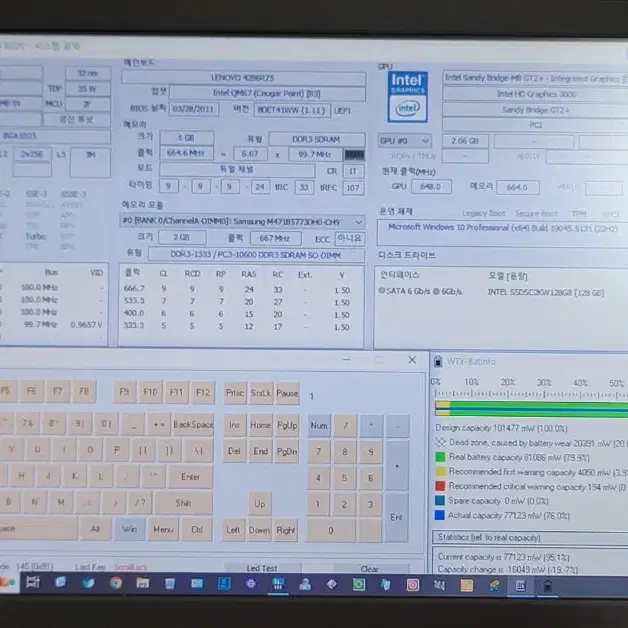The height and width of the screenshot is (628, 628).
Task: Click the ScrLk key on the test keyboard
Action: [x=261, y=393]
